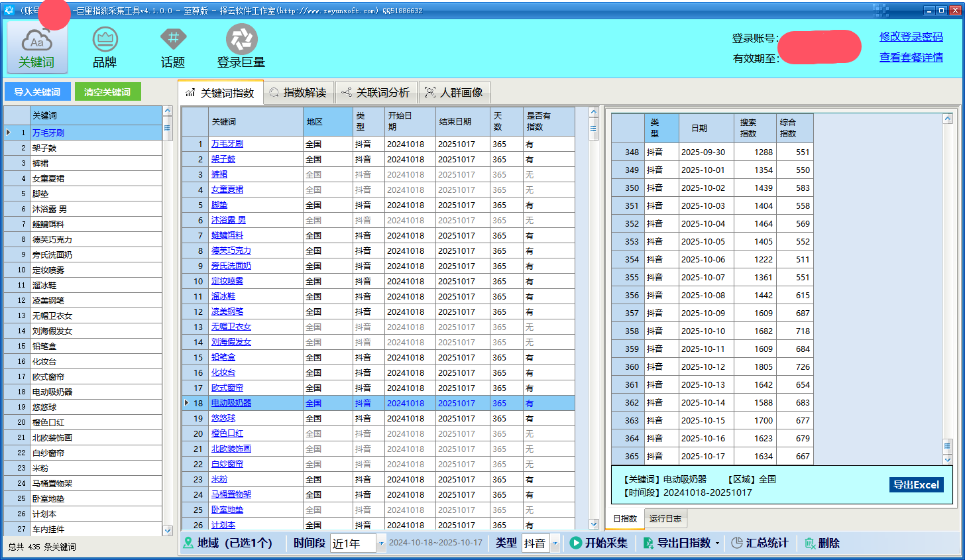The image size is (965, 560).
Task: Click the 登录巨量 login icon
Action: click(241, 40)
